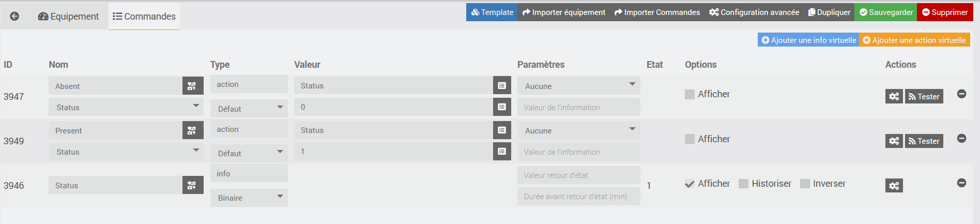Viewport: 980px width, 224px height.
Task: Delete command 3947 using minus icon
Action: 961,94
